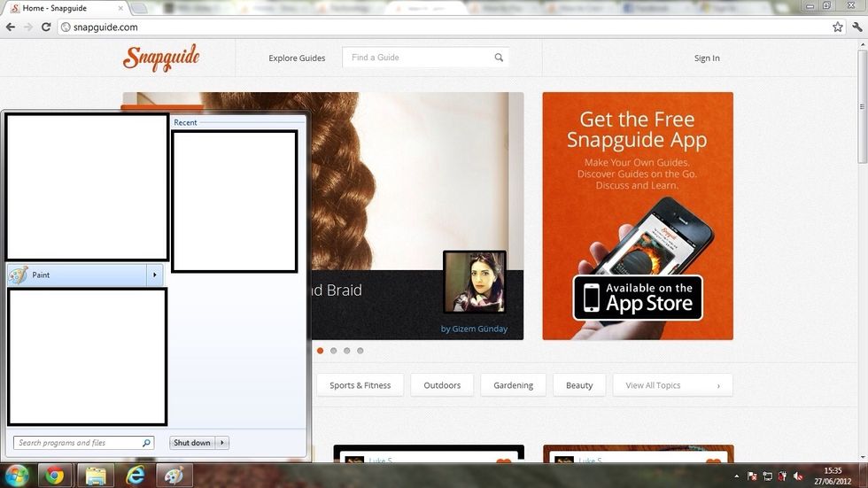This screenshot has width=868, height=488.
Task: Click the network tray icon
Action: (x=768, y=476)
